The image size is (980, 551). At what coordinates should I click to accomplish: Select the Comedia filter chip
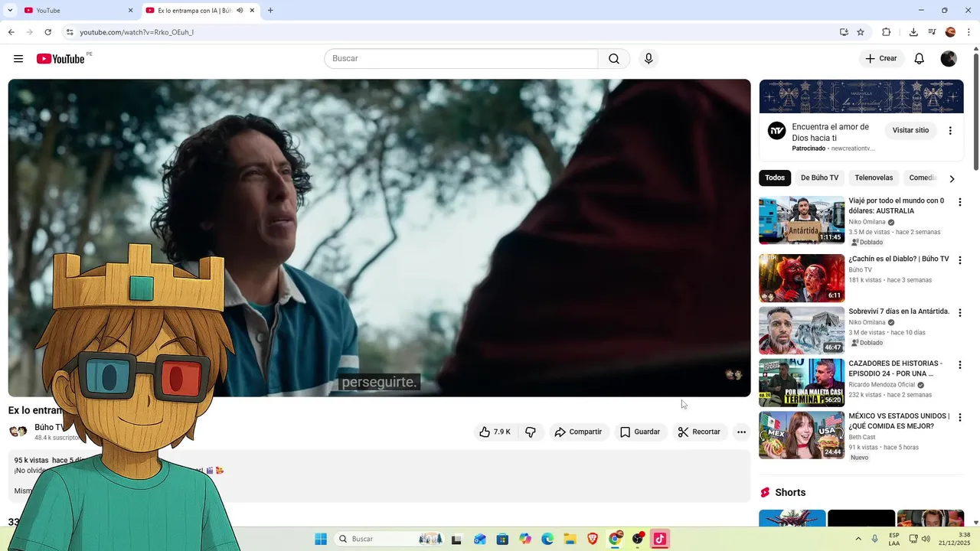point(923,178)
